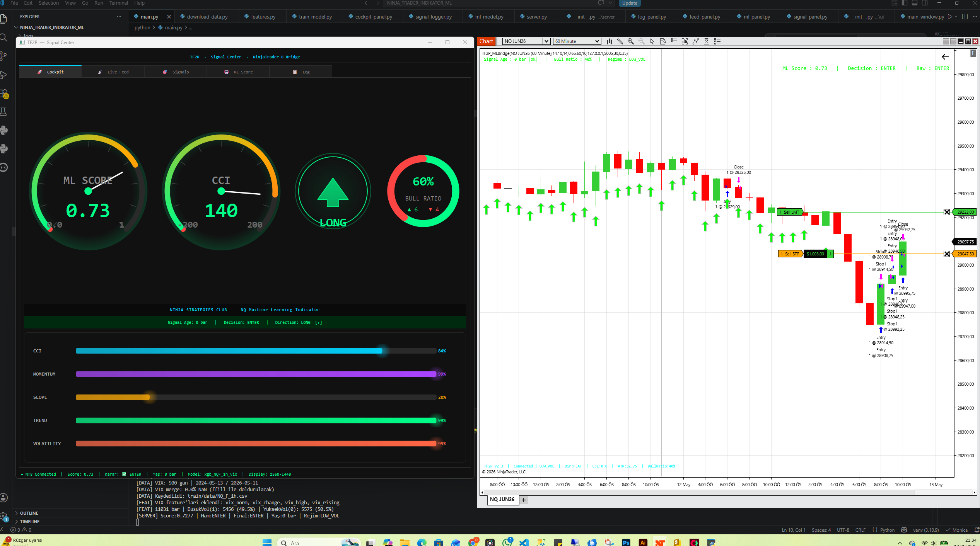Viewport: 980px width, 546px height.
Task: Cancel the Sell STP order marker
Action: (947, 254)
